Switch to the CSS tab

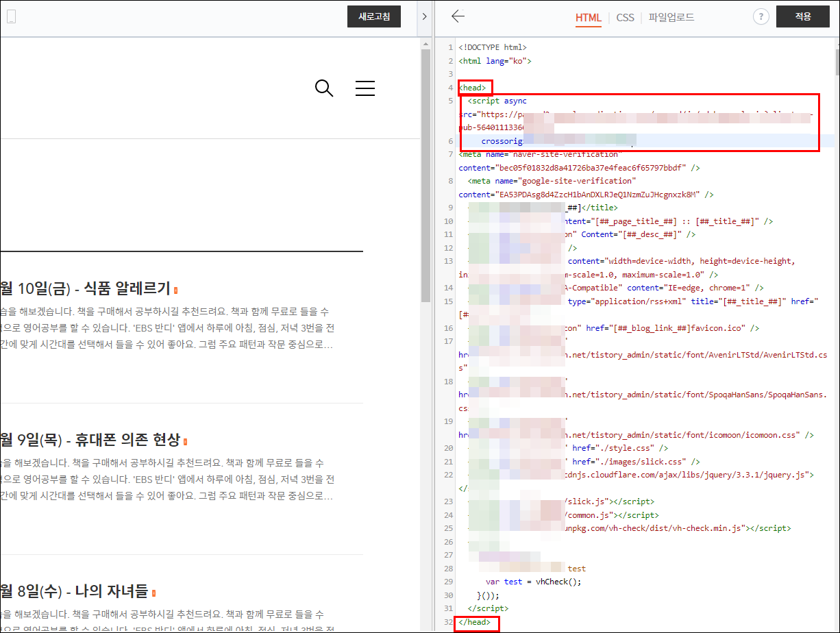(x=625, y=17)
